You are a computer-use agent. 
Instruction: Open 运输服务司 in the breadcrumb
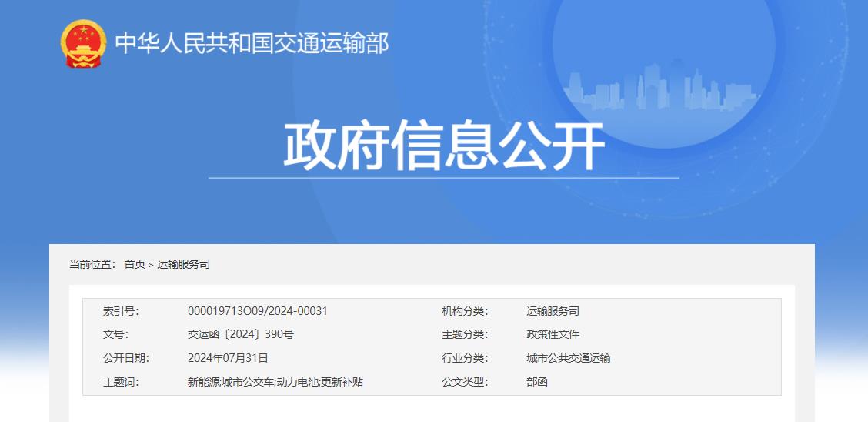click(x=183, y=264)
